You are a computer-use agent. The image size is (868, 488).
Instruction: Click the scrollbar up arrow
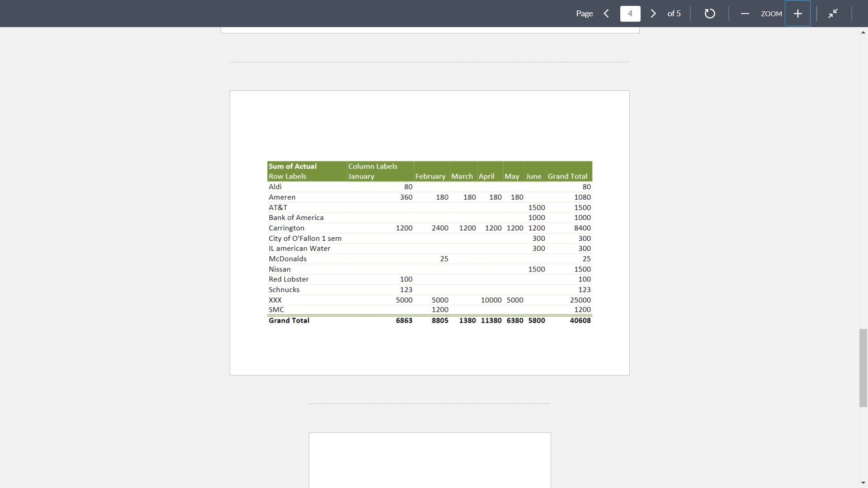(x=863, y=32)
